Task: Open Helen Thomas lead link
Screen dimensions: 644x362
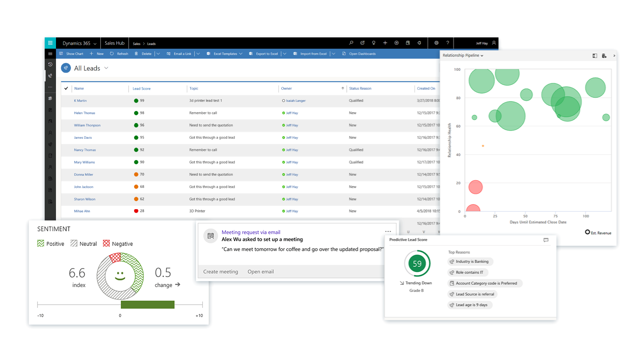Action: point(85,113)
